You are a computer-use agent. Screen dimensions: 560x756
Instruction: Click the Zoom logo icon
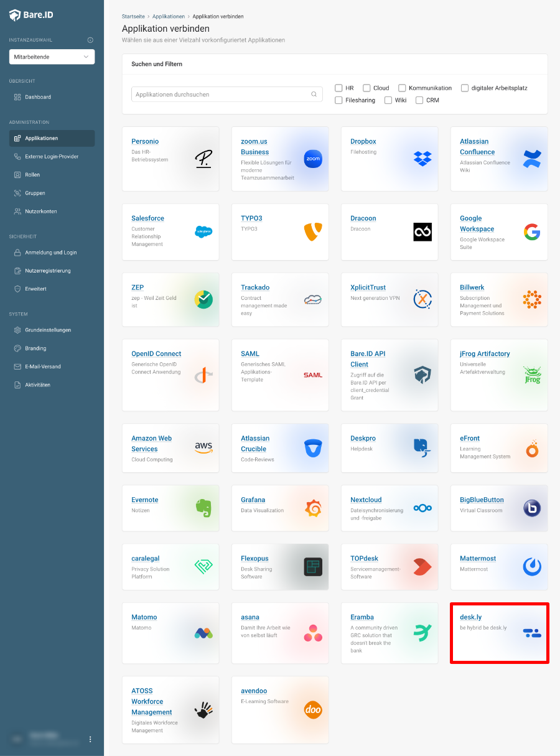click(x=313, y=159)
